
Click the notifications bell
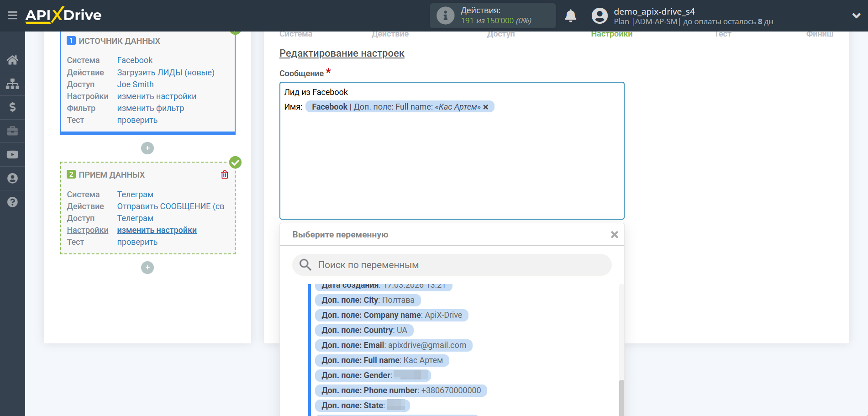570,16
